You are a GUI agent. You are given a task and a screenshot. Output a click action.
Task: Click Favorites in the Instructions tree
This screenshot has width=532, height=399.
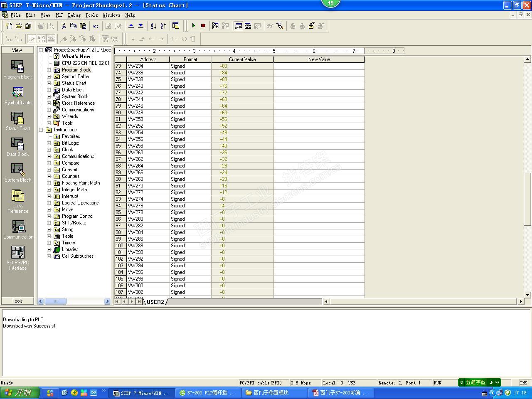[71, 136]
